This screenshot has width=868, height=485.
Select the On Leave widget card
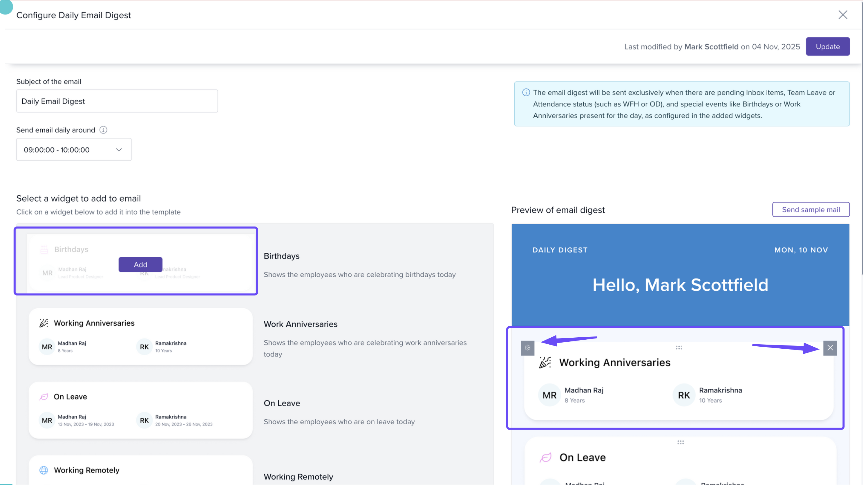(x=140, y=410)
